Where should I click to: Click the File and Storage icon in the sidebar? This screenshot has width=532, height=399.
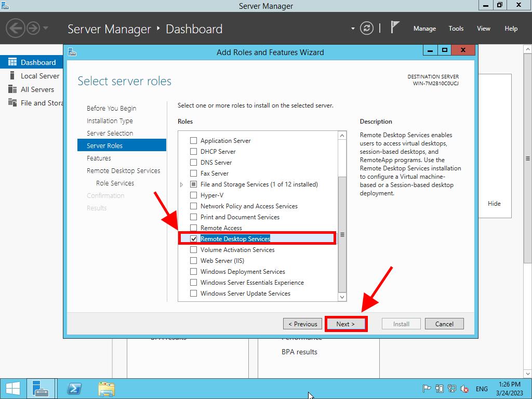(x=12, y=102)
